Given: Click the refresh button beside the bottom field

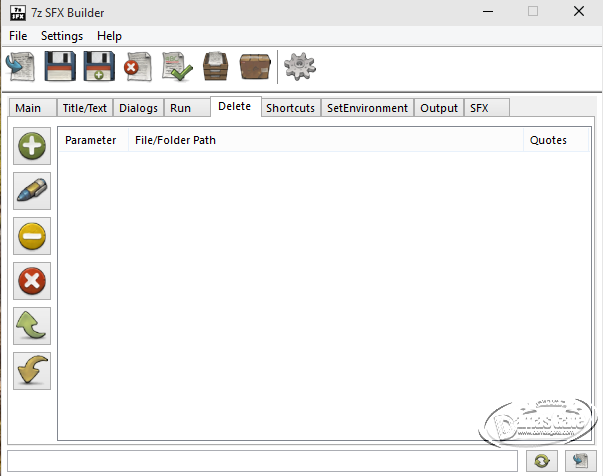Looking at the screenshot, I should click(x=542, y=461).
